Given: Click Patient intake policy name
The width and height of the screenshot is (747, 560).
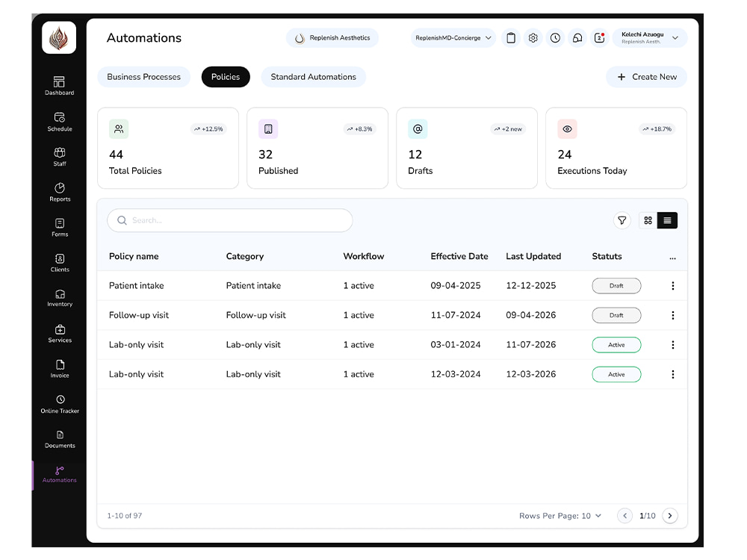Looking at the screenshot, I should 136,286.
